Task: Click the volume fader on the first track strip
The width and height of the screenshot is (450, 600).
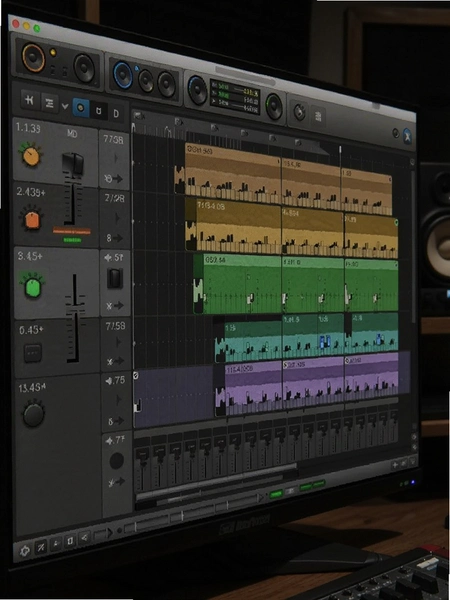Action: pos(73,163)
